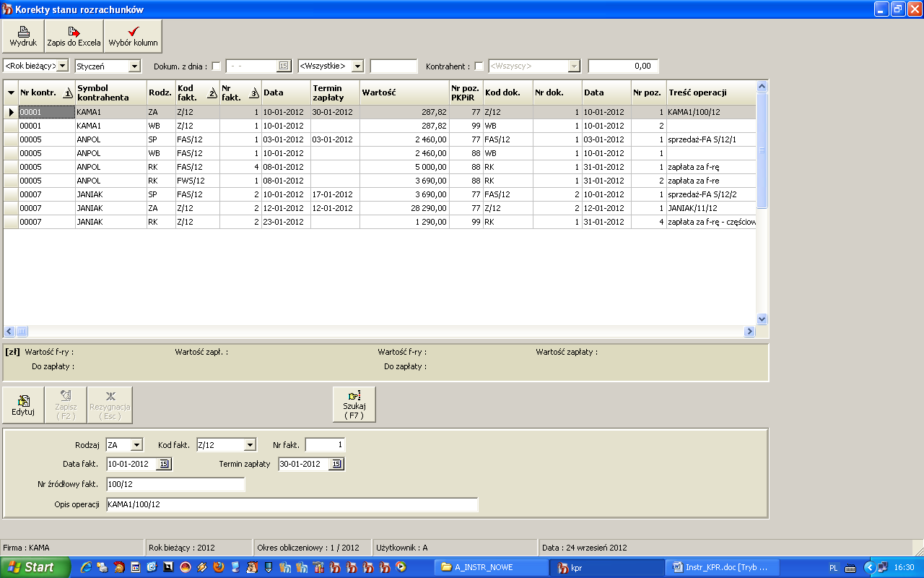Select the row with value 5 000,00

380,167
